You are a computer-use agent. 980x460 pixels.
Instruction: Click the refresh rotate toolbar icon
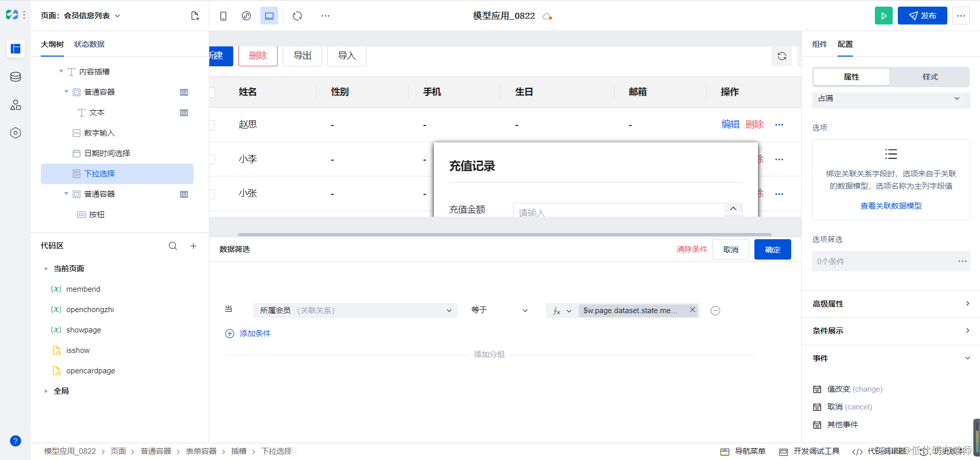298,16
